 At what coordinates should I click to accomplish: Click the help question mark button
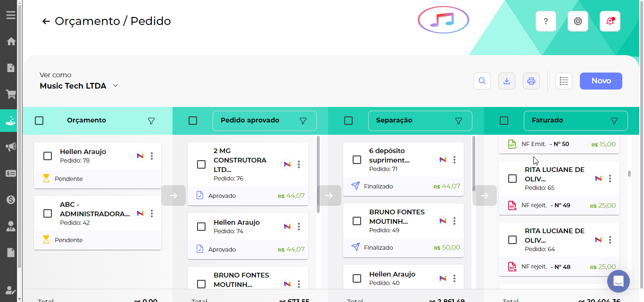coord(545,21)
